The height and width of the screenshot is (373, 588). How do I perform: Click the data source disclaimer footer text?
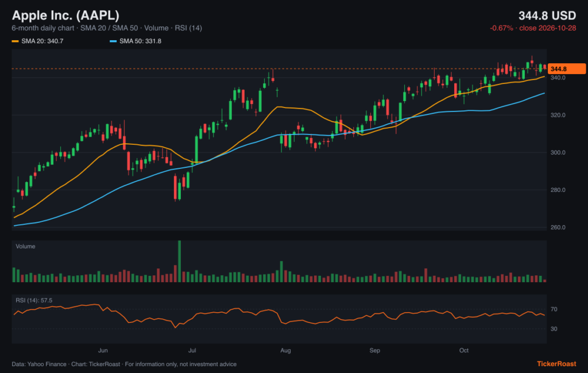tap(124, 364)
